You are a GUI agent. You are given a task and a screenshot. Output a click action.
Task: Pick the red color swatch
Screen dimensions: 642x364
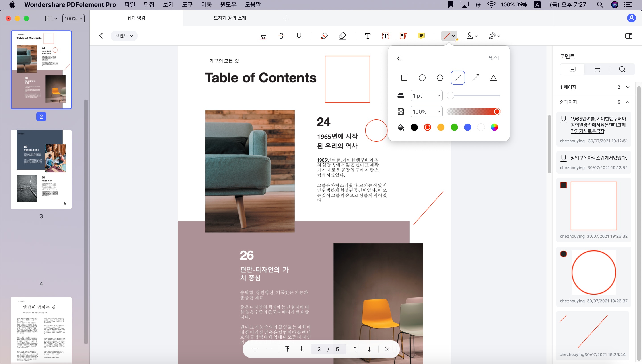point(427,127)
